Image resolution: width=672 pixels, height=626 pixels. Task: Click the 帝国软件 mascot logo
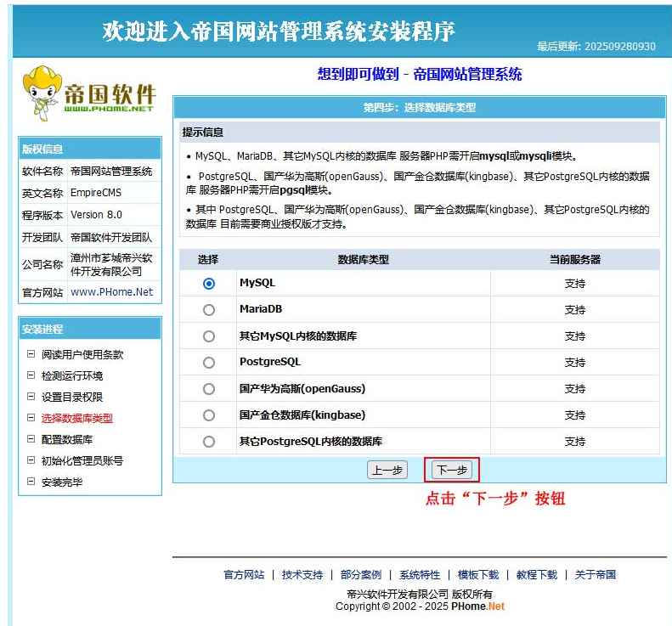[x=89, y=93]
